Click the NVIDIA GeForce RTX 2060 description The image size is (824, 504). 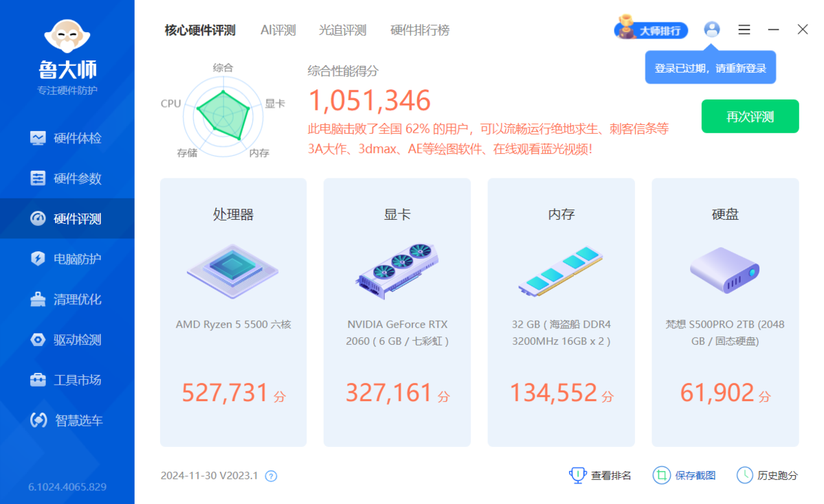(x=397, y=333)
